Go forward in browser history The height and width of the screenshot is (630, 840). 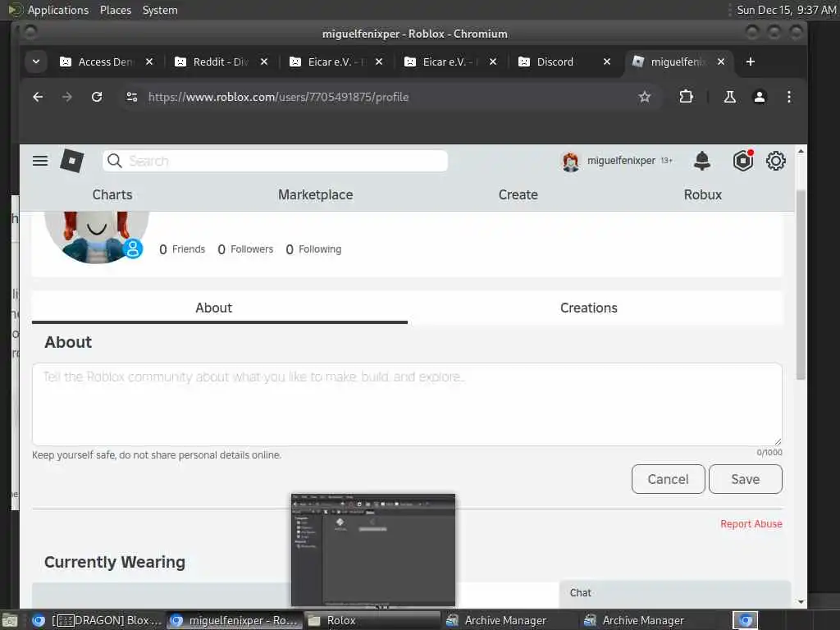point(67,97)
